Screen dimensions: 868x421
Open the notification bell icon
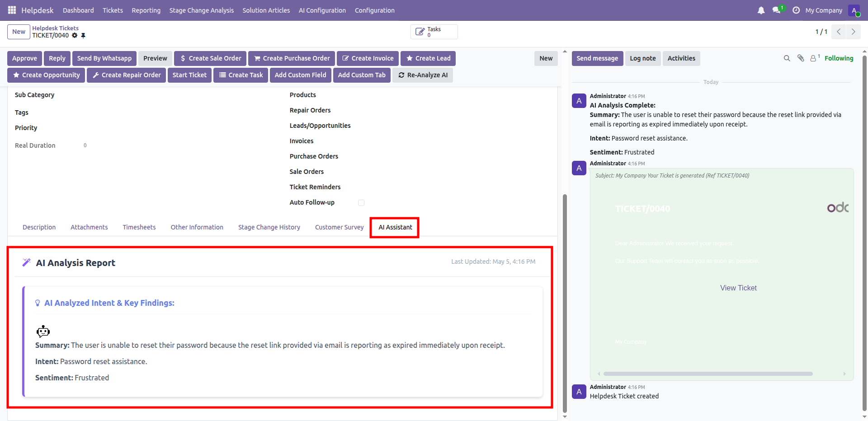[761, 10]
